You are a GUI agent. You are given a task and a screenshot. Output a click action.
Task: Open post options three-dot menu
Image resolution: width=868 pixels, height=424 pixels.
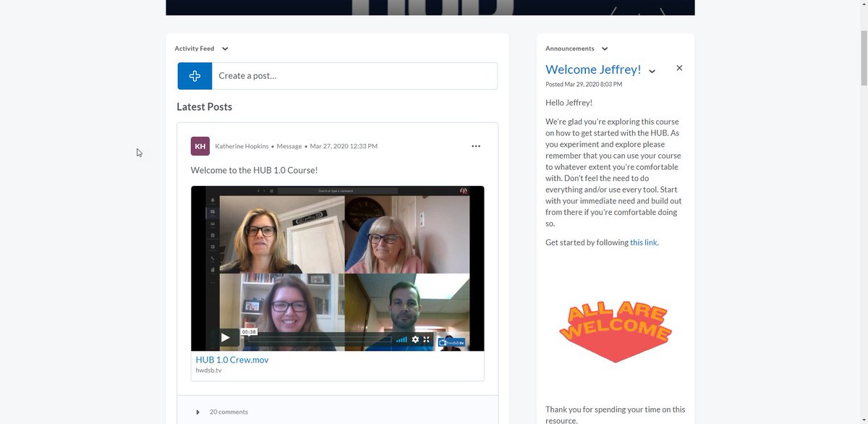[476, 146]
